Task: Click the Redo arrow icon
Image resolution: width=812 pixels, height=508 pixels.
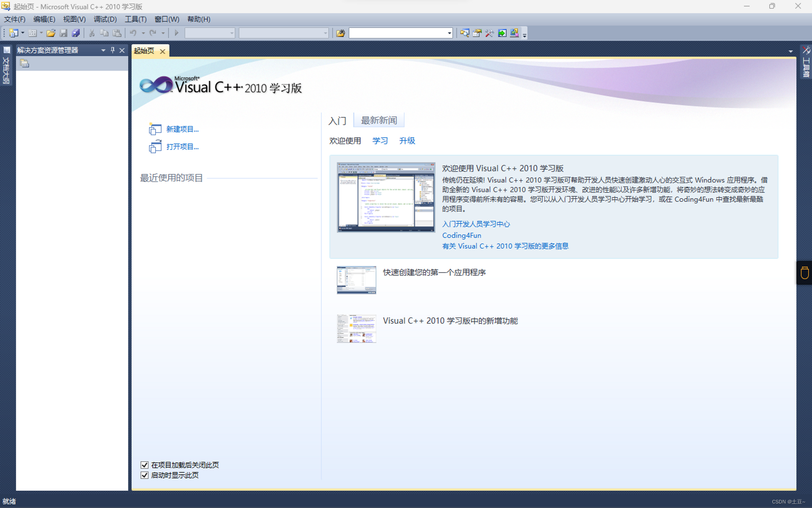Action: 153,33
